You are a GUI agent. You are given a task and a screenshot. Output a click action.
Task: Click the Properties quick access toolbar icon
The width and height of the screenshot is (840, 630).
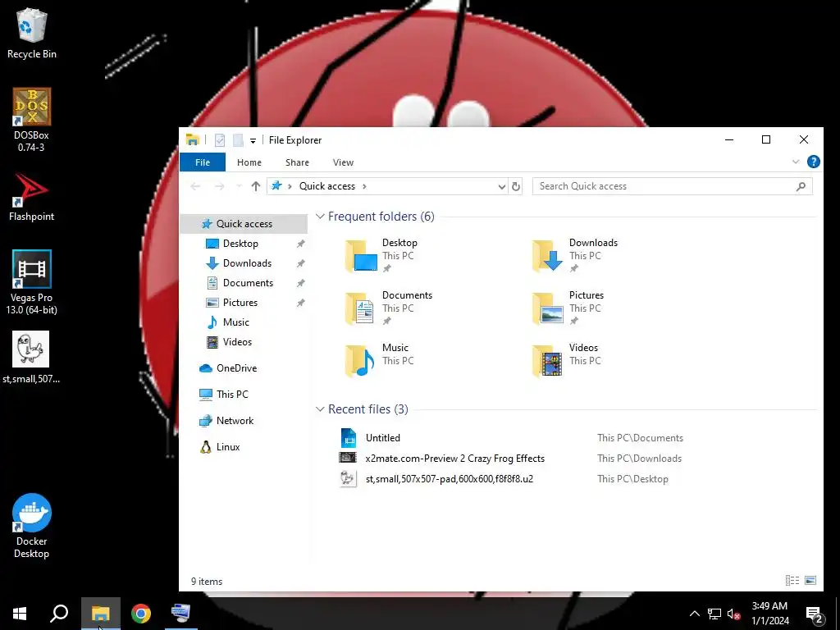click(x=220, y=140)
